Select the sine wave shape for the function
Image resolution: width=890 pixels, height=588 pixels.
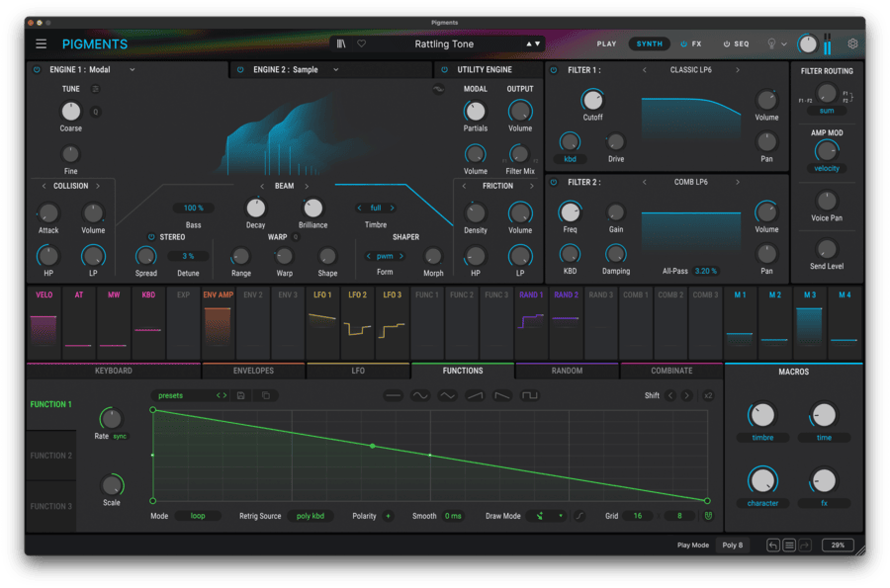(x=419, y=395)
